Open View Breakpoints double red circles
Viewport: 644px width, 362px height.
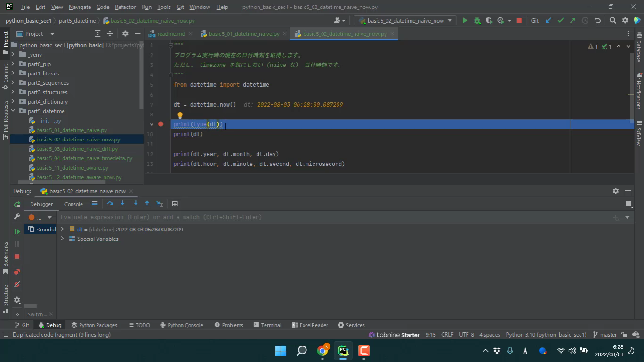click(x=17, y=272)
